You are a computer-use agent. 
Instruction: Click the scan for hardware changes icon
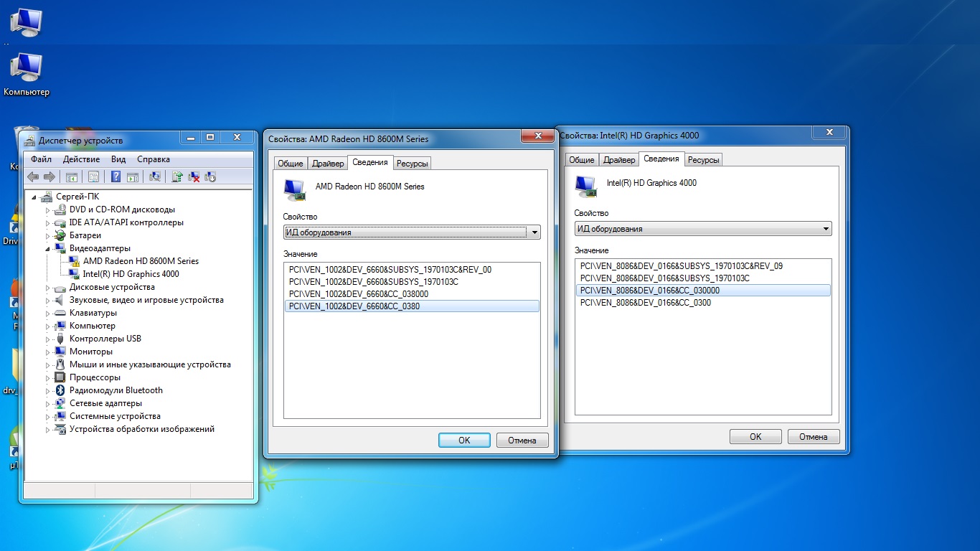coord(154,176)
